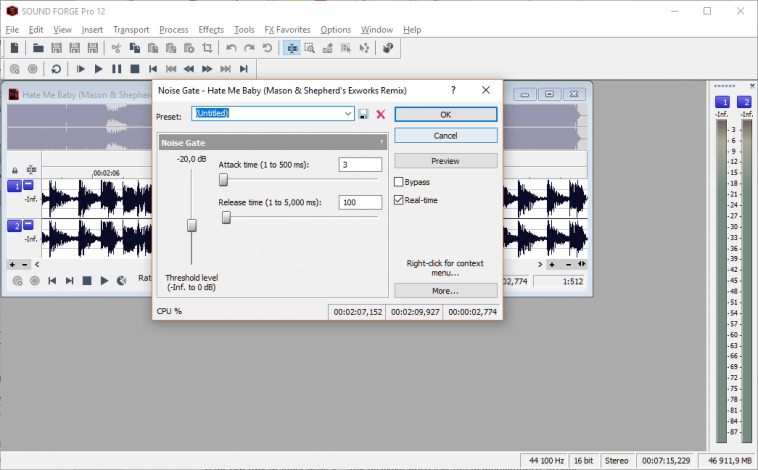Click the More... button

click(445, 291)
